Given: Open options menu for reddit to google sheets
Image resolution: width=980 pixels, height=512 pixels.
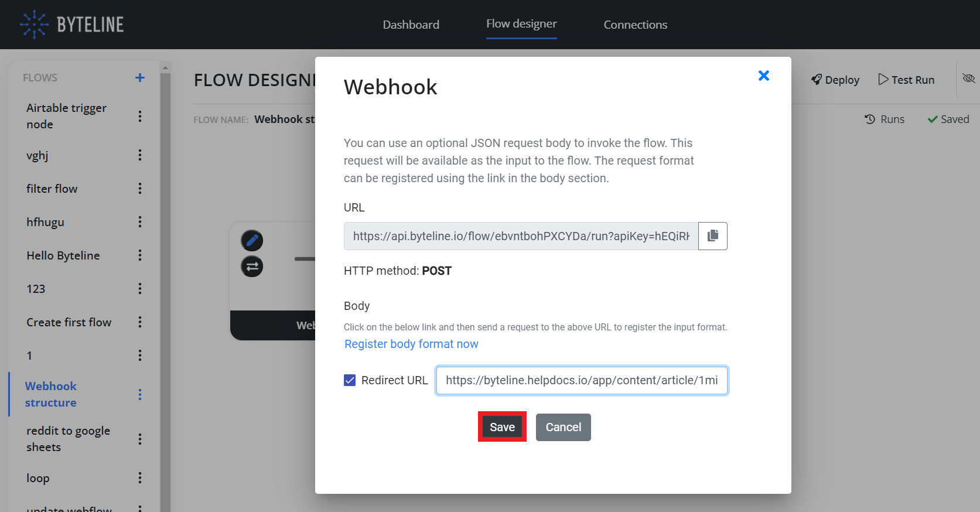Looking at the screenshot, I should (140, 439).
